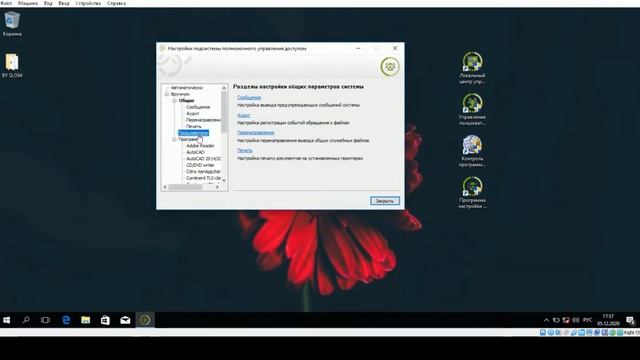Click tree vertical scrollbar up arrow
Screen dimensions: 640x360
(224, 88)
